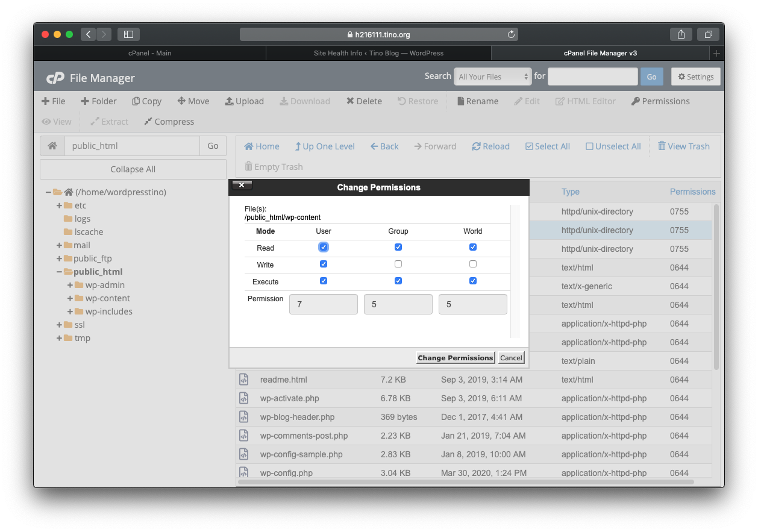Open the Safari share icon
Image resolution: width=758 pixels, height=532 pixels.
point(681,34)
